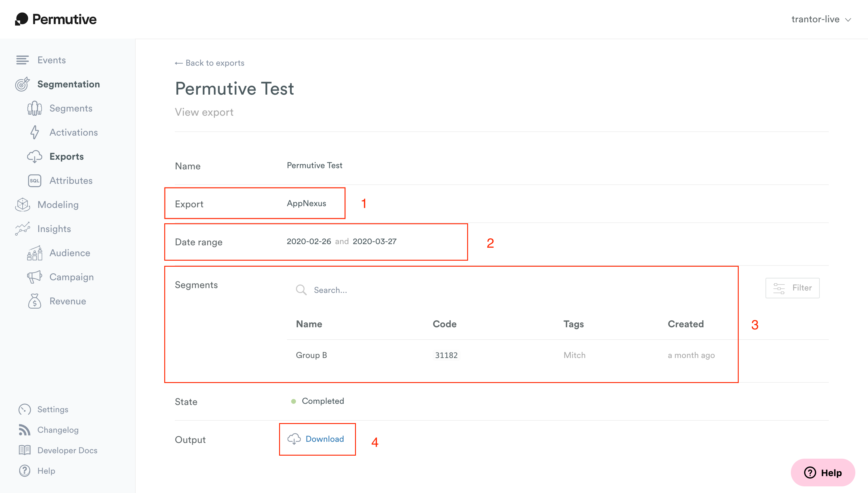The image size is (868, 493).
Task: Go to Attributes page
Action: pyautogui.click(x=71, y=181)
